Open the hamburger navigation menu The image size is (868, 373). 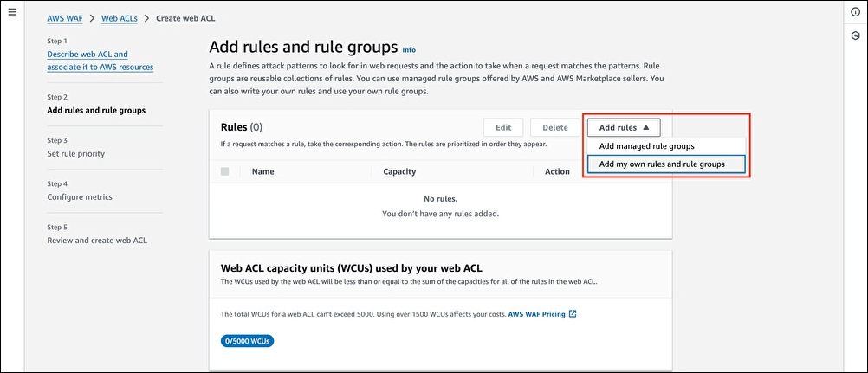(x=12, y=12)
